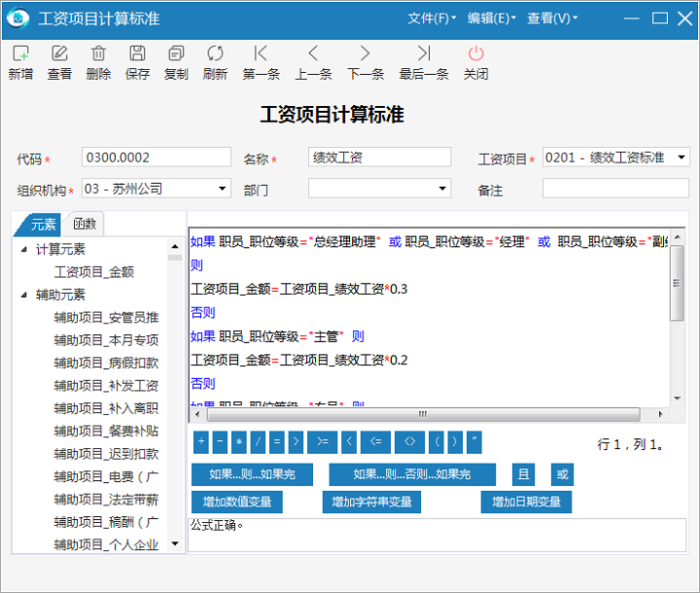The width and height of the screenshot is (700, 593).
Task: Click the 且 (AND) button
Action: [x=524, y=474]
